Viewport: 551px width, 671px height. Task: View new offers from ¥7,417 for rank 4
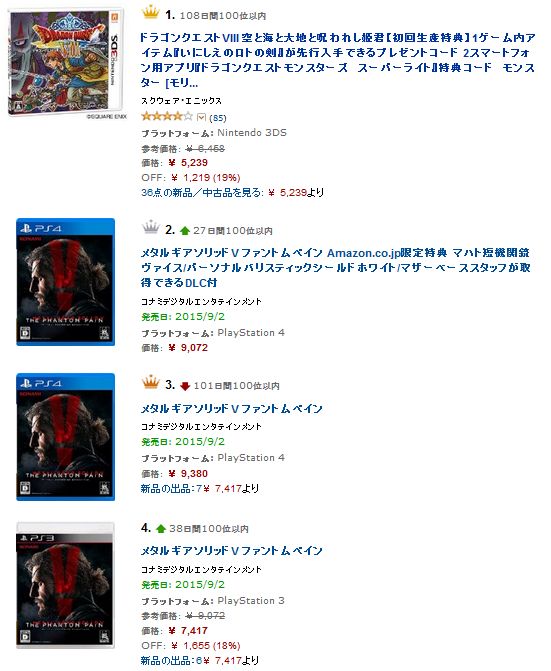(200, 661)
